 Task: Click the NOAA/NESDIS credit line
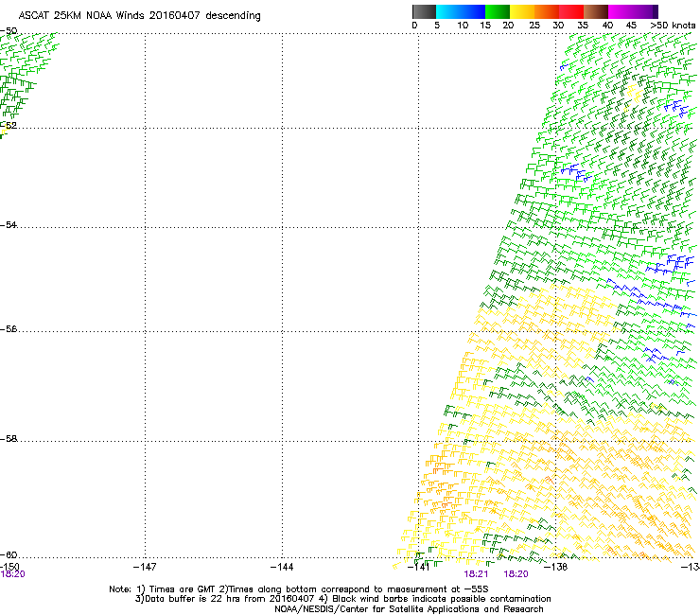(409, 609)
